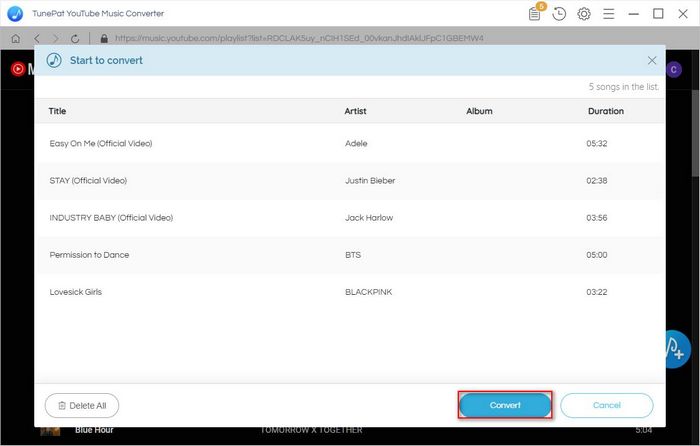Click the Convert button
Viewport: 700px width, 446px height.
[x=505, y=405]
